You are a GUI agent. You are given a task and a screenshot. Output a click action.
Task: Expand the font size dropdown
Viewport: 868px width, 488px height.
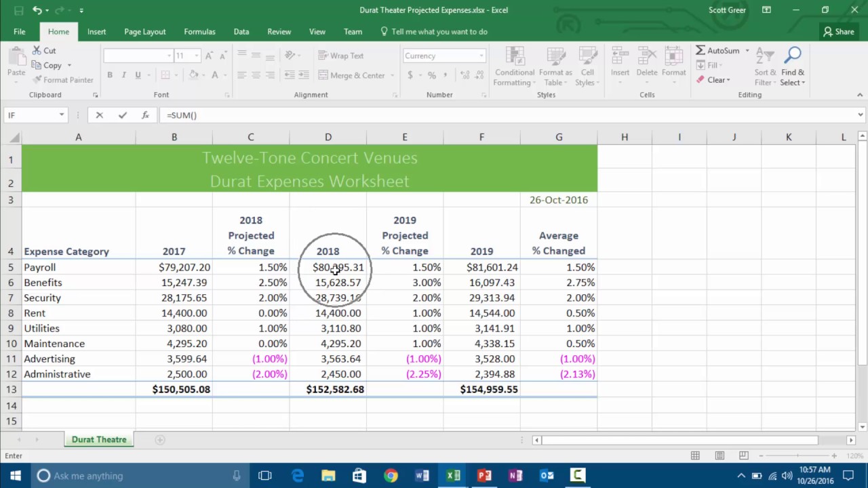coord(197,56)
